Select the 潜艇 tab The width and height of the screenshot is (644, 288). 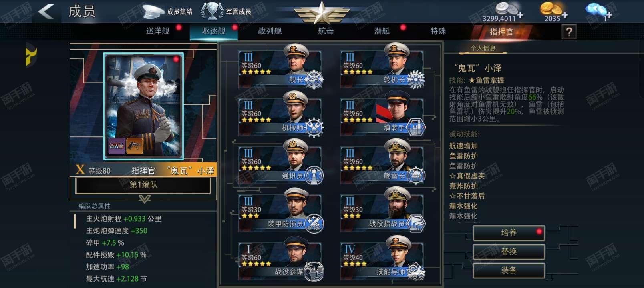[382, 31]
